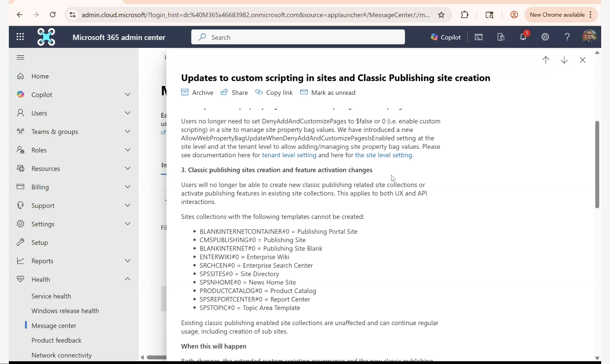Click the browser address bar URL
The height and width of the screenshot is (364, 610).
256,15
